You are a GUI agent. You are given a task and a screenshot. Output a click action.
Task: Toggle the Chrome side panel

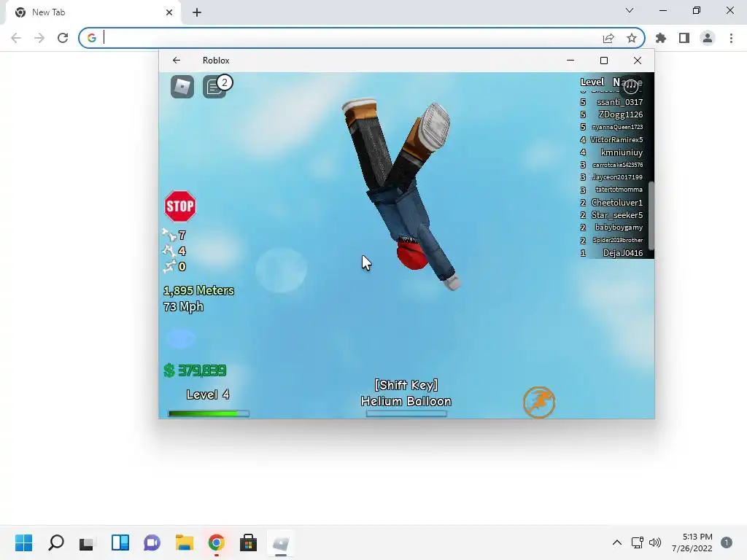684,38
